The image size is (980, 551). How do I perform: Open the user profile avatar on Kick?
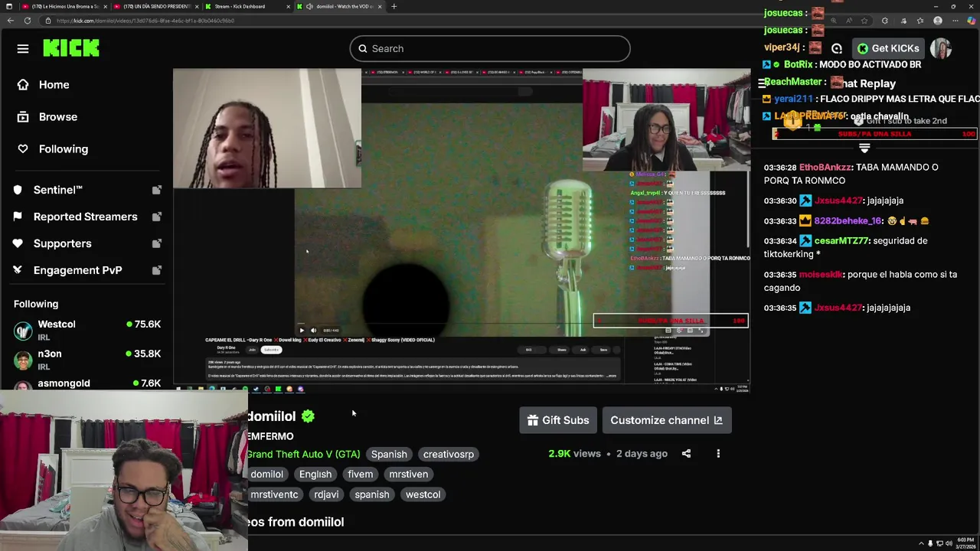coord(941,48)
